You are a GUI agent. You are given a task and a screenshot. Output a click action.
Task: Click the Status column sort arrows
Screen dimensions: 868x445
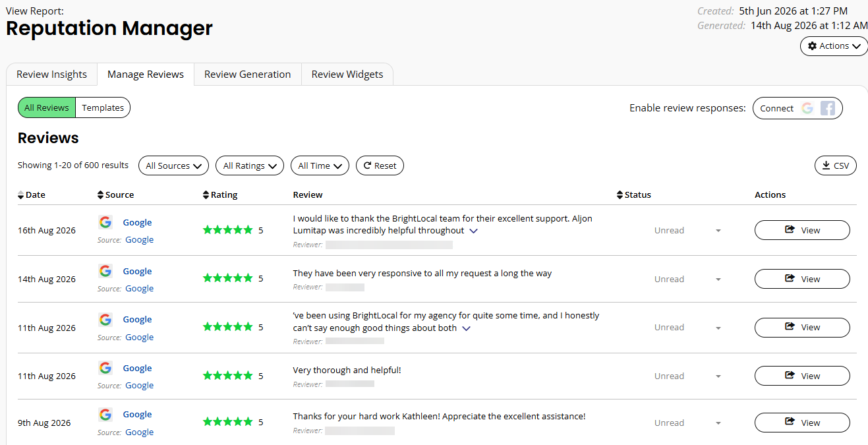tap(620, 195)
